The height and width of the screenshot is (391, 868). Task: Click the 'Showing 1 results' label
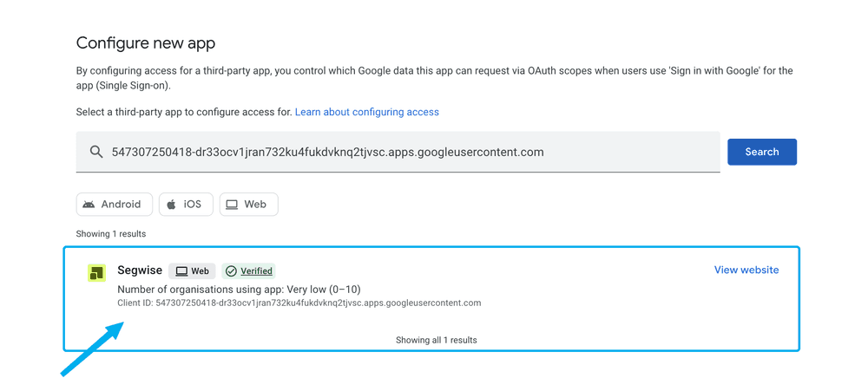111,234
